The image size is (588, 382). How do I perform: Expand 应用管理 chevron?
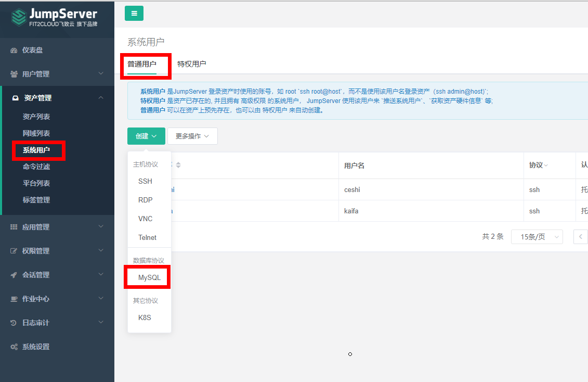[101, 226]
